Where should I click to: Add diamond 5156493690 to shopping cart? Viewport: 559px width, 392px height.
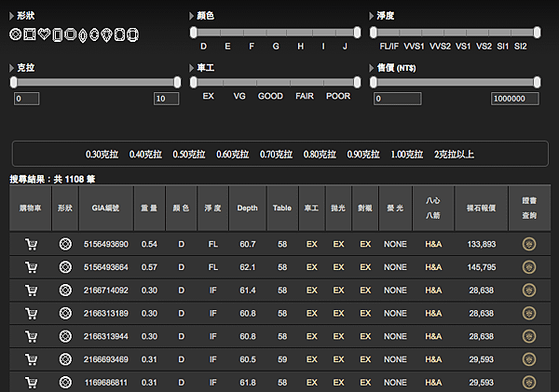pyautogui.click(x=31, y=244)
